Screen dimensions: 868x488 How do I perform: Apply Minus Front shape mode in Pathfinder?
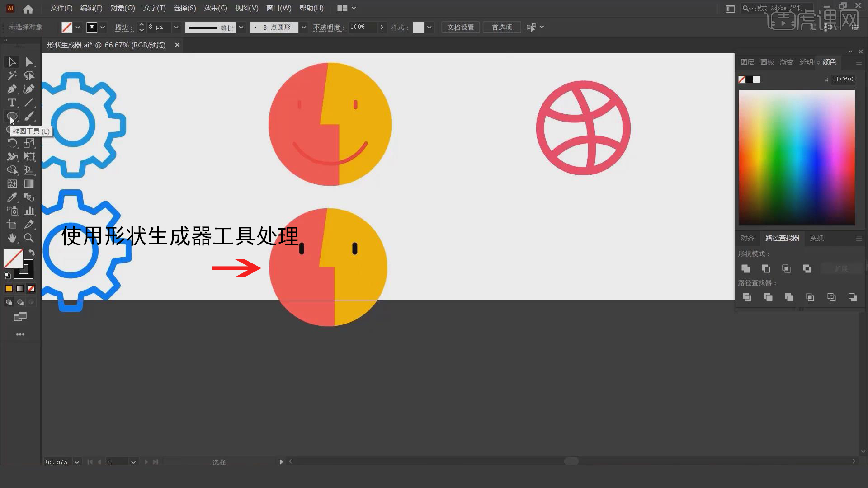coord(766,268)
